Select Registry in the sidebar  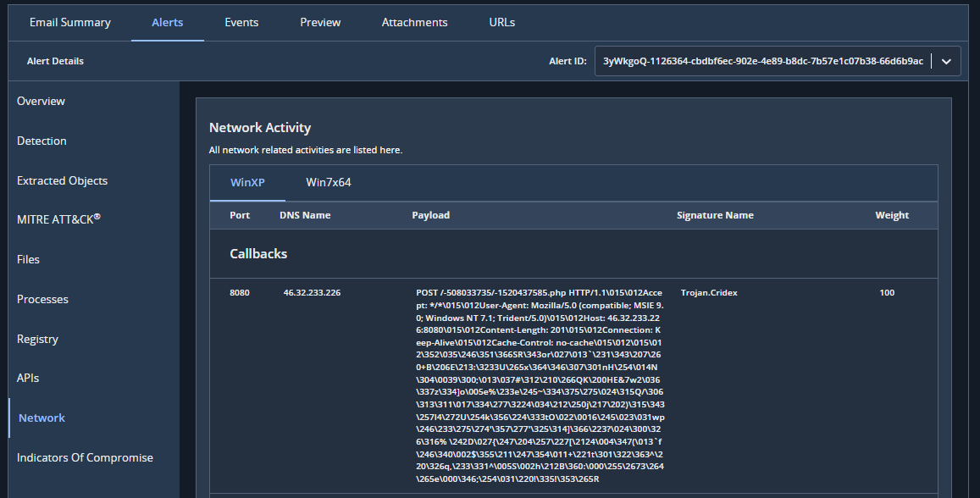pos(37,340)
